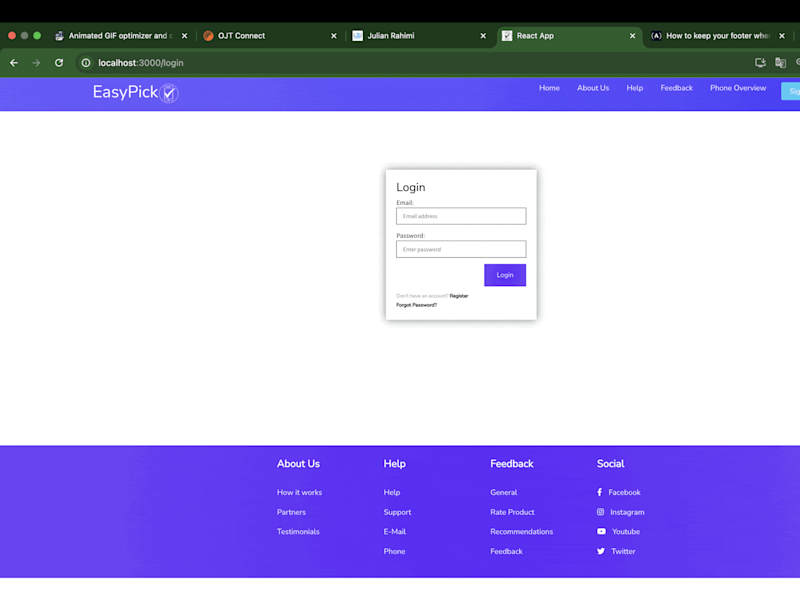Close the OJT Connect tab
Image resolution: width=800 pixels, height=600 pixels.
[334, 36]
